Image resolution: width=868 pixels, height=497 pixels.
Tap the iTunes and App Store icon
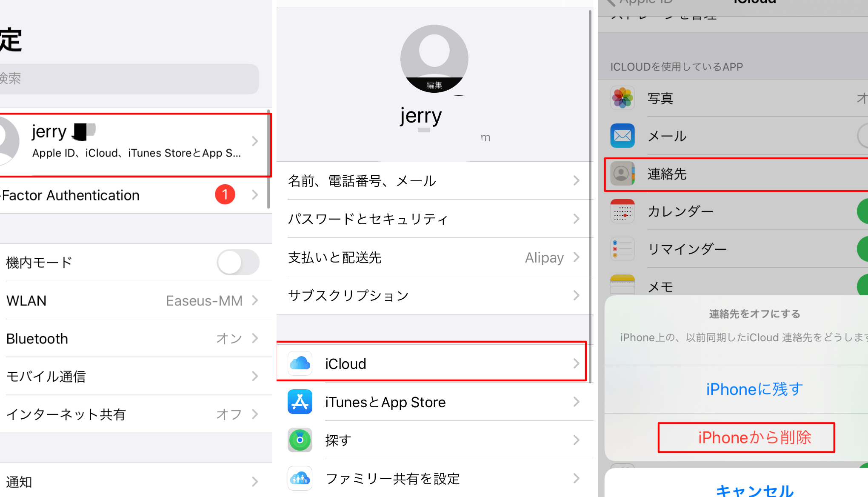click(300, 402)
